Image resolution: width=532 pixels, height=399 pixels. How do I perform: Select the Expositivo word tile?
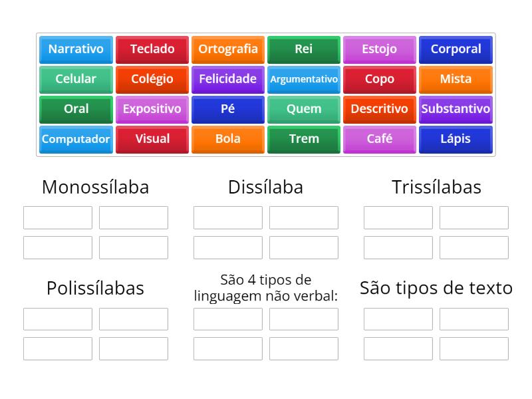click(x=152, y=109)
